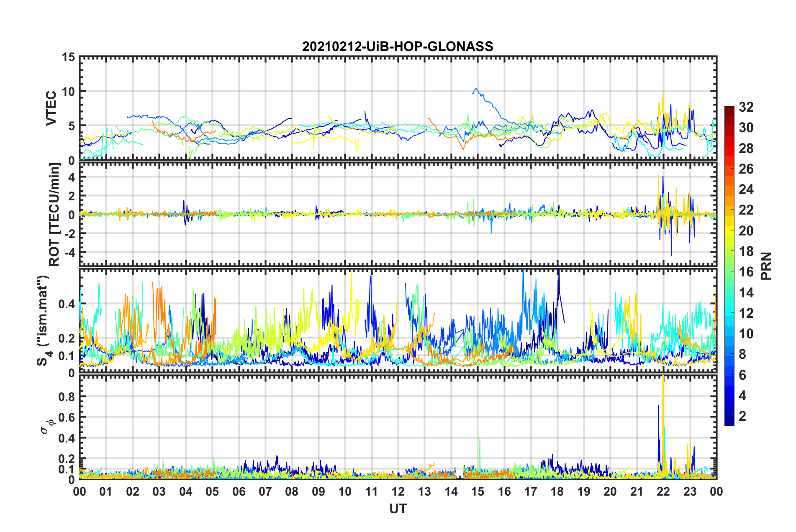Click the 0.6 tick on the sigma-phi axis
796x532 pixels.
tap(67, 417)
